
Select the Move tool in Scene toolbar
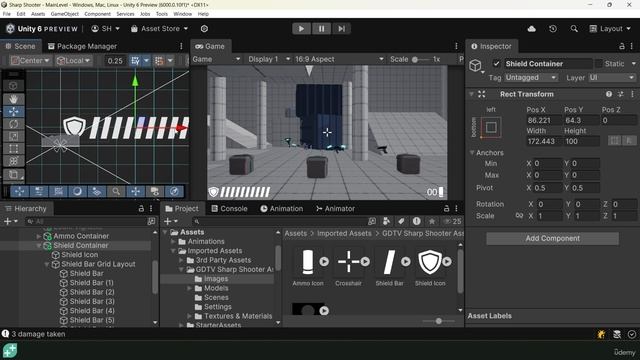13,111
